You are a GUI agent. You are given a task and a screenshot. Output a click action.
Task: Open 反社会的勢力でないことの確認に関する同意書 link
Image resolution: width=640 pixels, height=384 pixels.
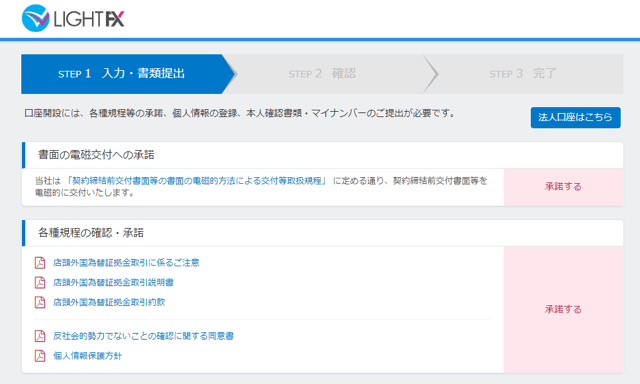tap(143, 336)
